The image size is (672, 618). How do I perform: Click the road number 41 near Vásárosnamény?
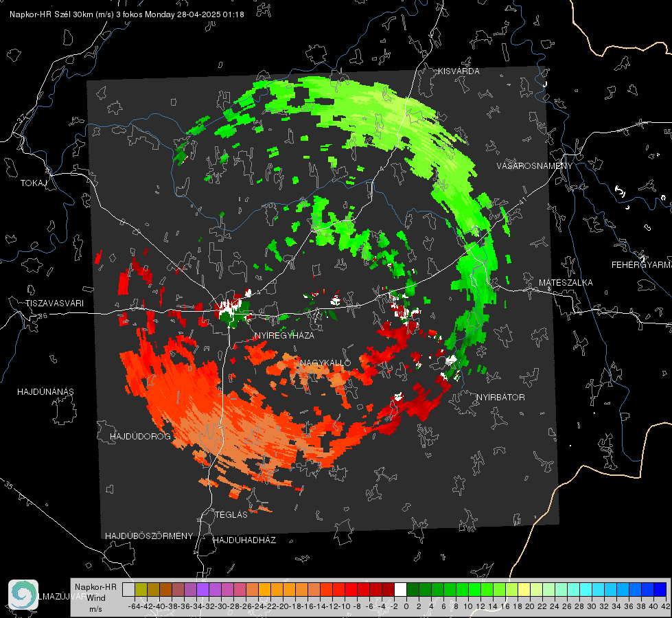(x=522, y=201)
